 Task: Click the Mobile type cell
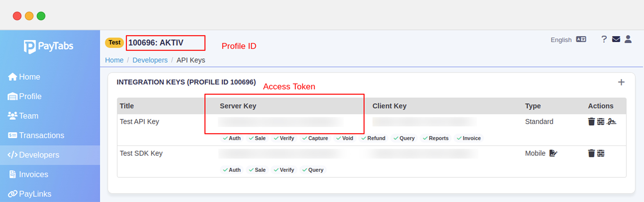coord(535,153)
